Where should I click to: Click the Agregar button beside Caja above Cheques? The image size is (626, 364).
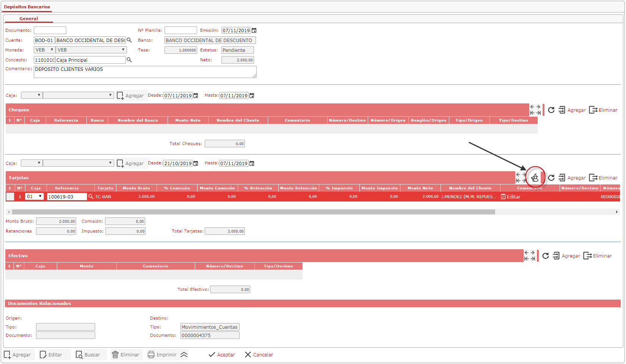coord(131,95)
